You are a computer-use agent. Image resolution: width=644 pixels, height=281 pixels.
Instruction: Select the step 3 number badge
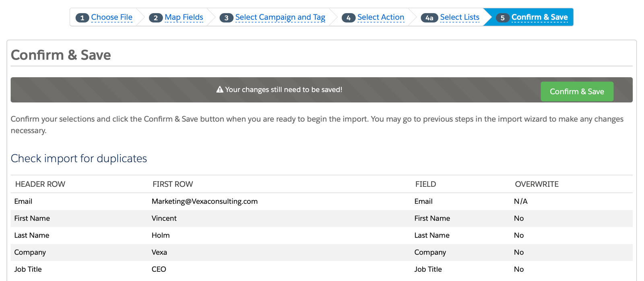[x=226, y=18]
